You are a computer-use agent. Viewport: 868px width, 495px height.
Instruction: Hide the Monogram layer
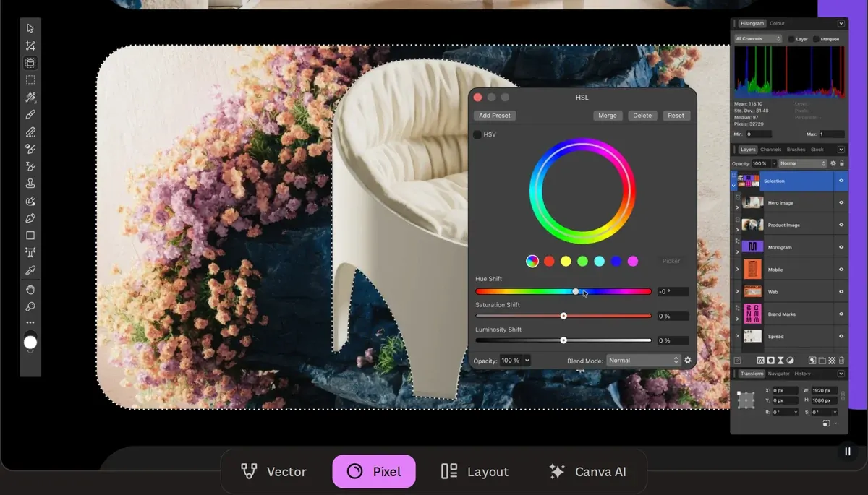point(841,247)
